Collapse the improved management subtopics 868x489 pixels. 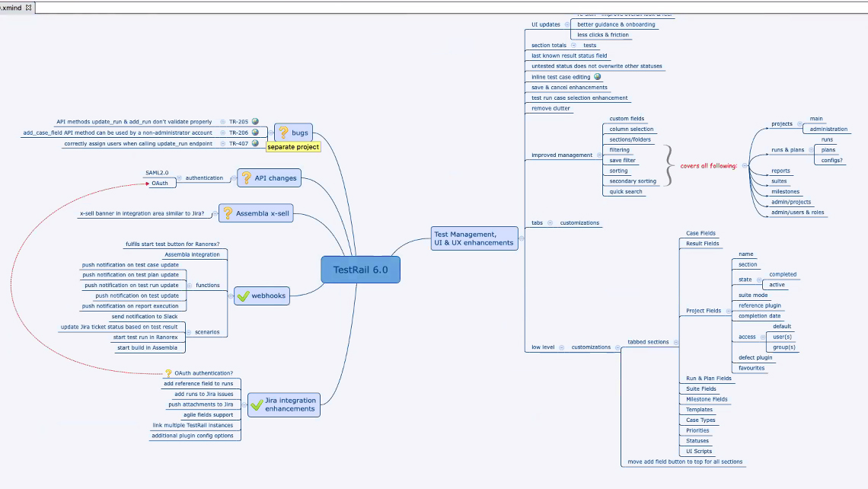(x=598, y=155)
